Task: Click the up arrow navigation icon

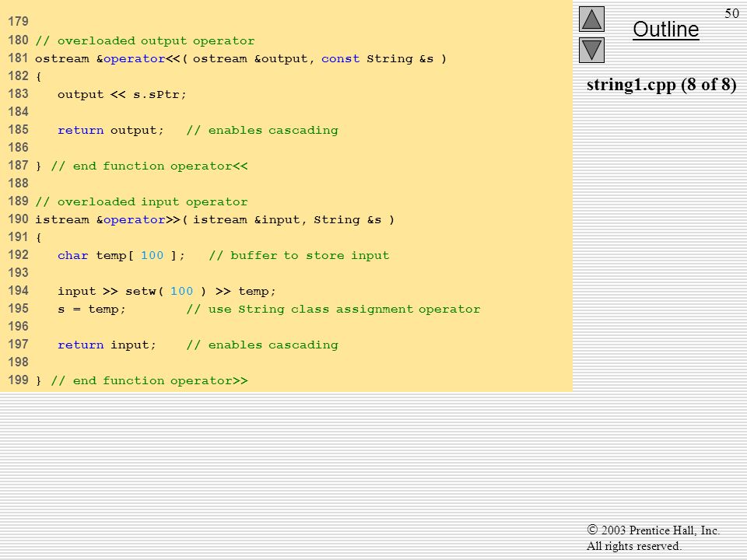Action: pyautogui.click(x=591, y=19)
